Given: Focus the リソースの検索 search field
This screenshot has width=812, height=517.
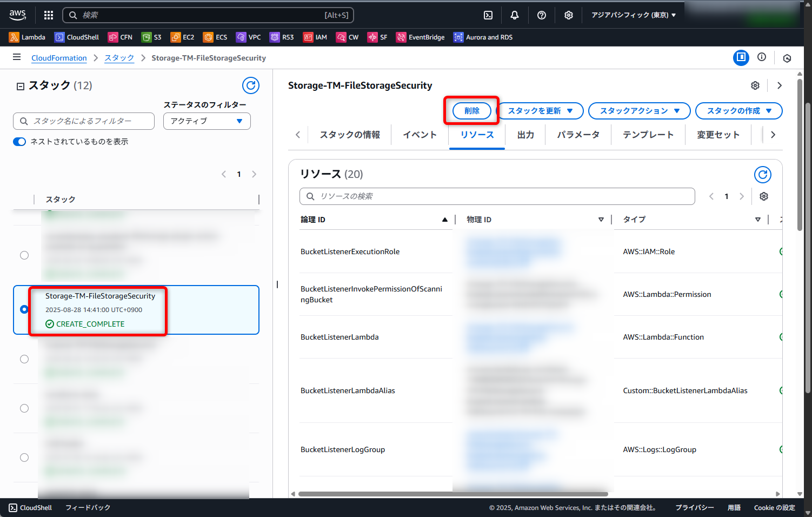Looking at the screenshot, I should tap(497, 196).
